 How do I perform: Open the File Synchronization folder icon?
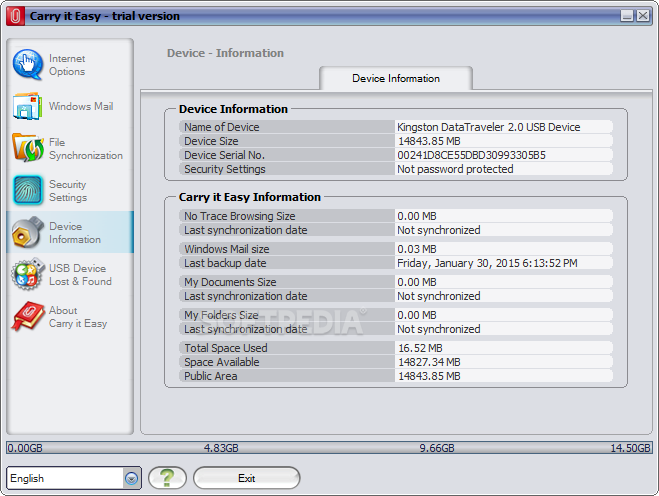click(x=28, y=148)
